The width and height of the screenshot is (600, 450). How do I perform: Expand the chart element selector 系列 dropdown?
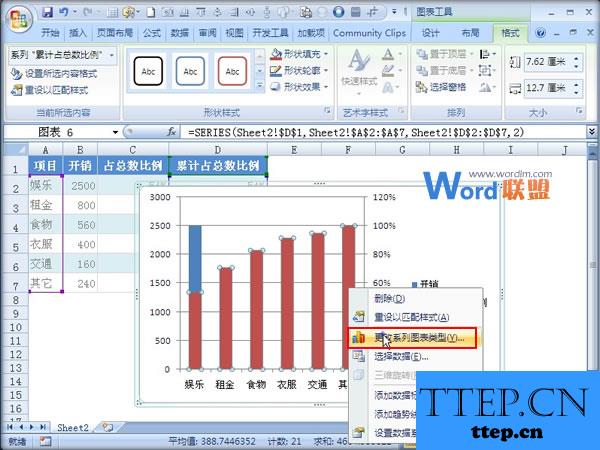(x=112, y=55)
